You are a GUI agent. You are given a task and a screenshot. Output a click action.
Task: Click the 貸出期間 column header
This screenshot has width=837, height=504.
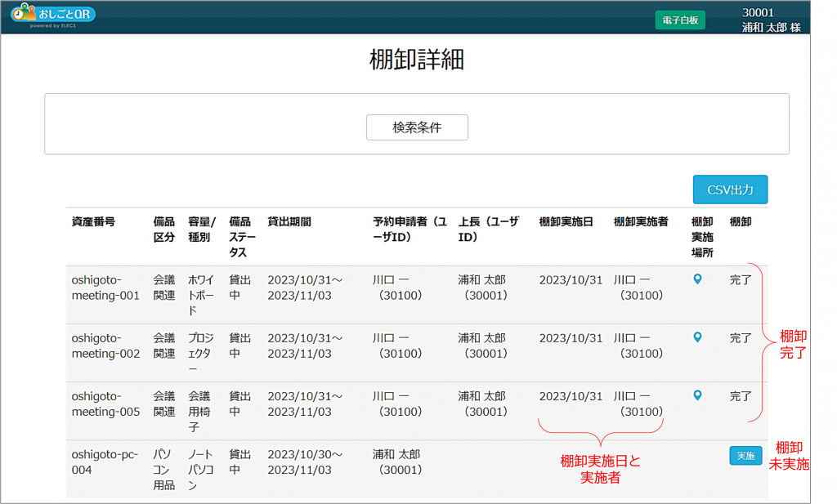click(289, 221)
